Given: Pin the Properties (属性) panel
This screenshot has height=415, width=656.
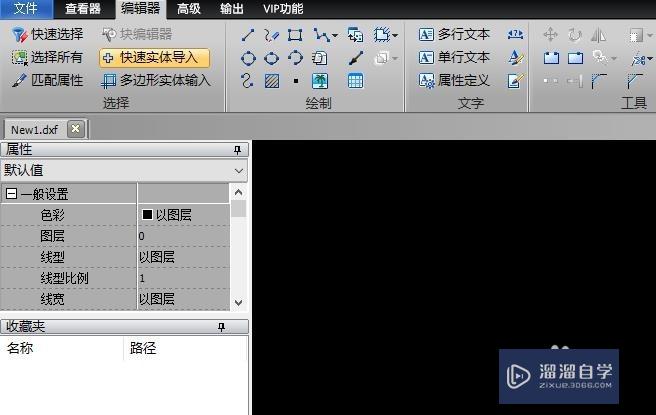Looking at the screenshot, I should (237, 150).
